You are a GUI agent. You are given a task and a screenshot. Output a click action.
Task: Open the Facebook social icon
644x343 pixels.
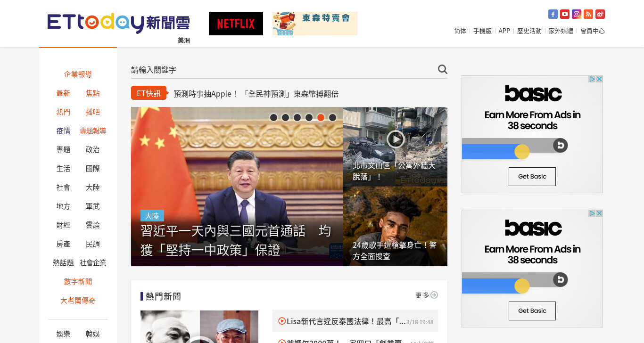(553, 14)
